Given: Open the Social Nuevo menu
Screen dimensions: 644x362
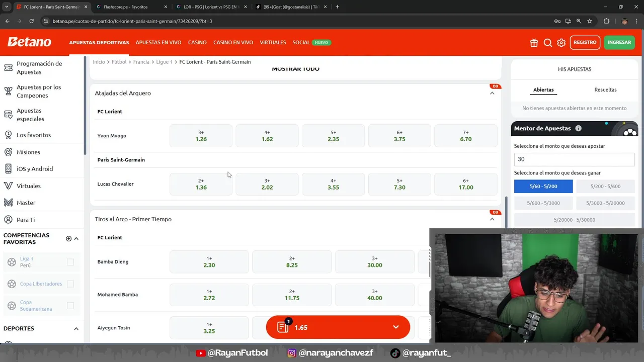Looking at the screenshot, I should click(311, 43).
